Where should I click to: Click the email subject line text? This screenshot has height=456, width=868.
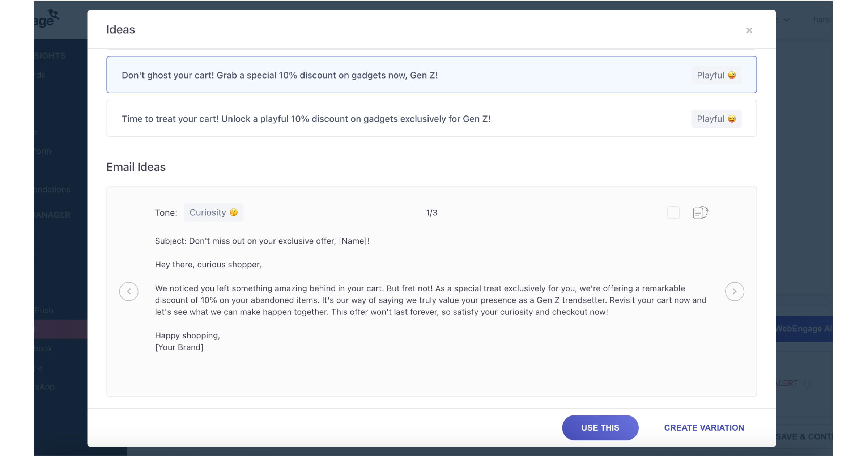point(262,241)
